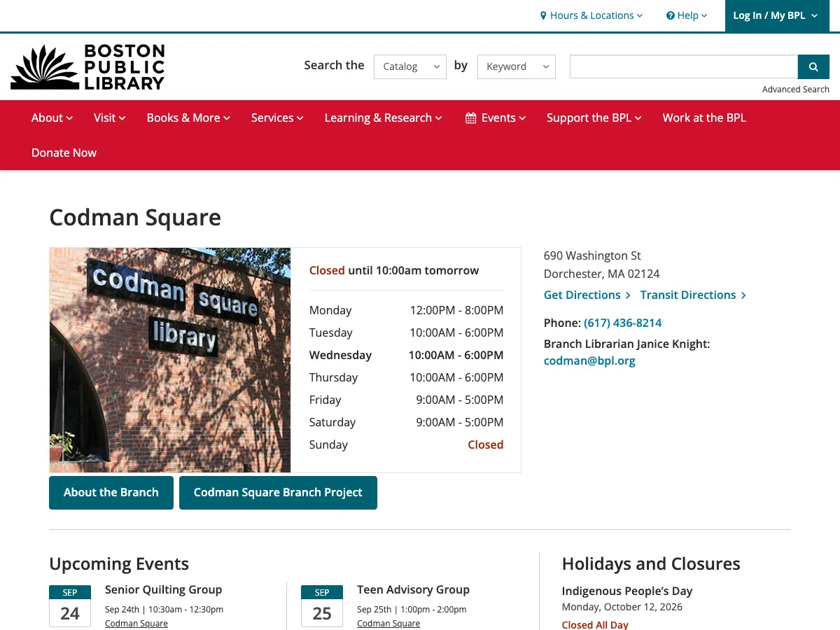Open Codman Square Branch Project
The width and height of the screenshot is (840, 630).
tap(278, 493)
